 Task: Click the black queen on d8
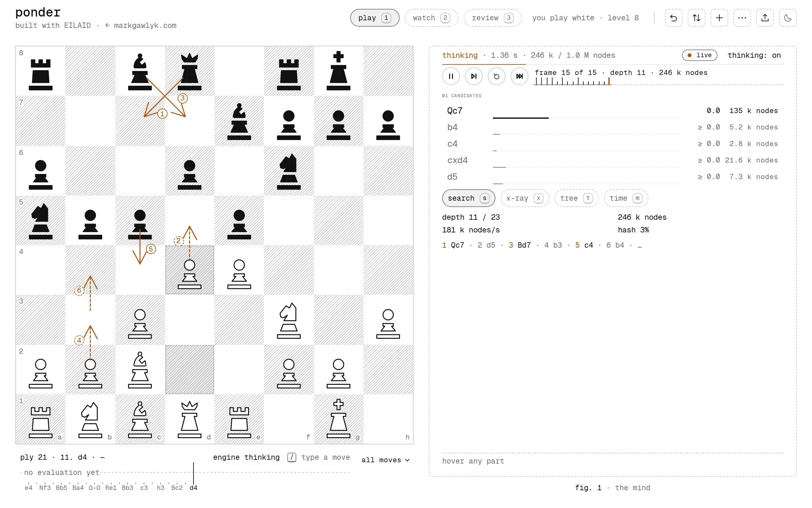(190, 71)
